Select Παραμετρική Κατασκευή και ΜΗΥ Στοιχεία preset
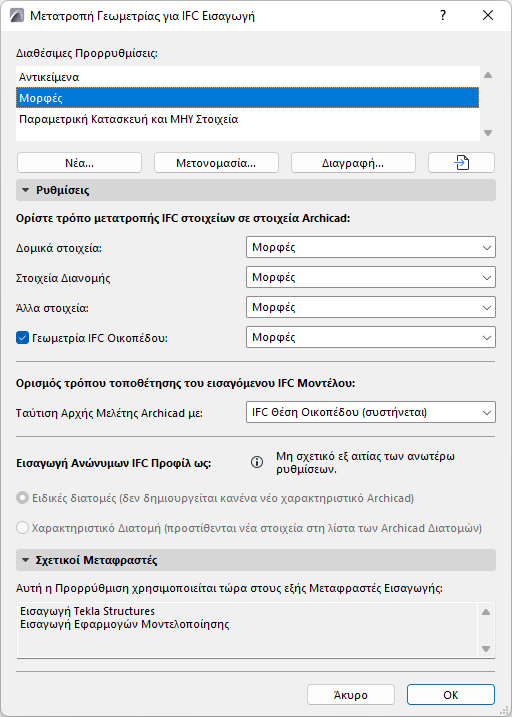Viewport: 512px width, 717px height. [248, 120]
